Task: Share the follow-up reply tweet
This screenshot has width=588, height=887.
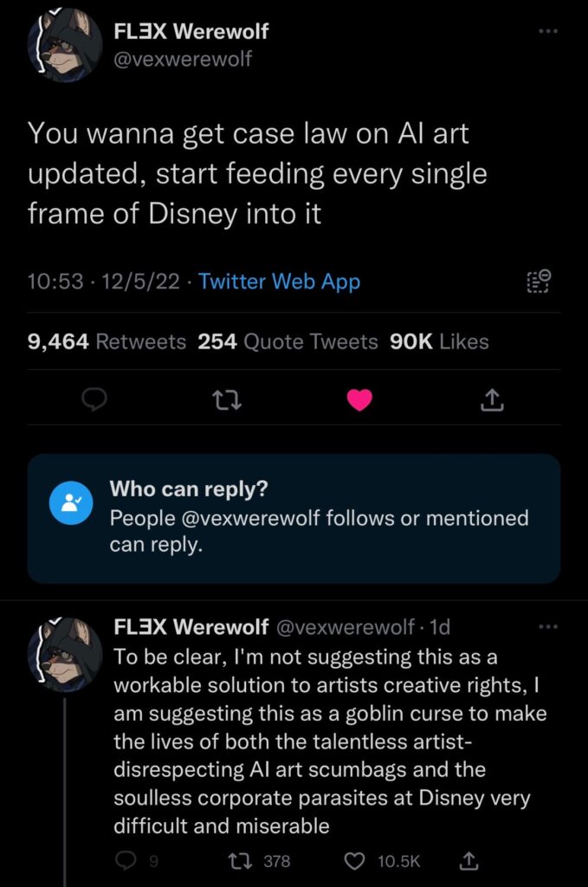Action: pos(468,861)
